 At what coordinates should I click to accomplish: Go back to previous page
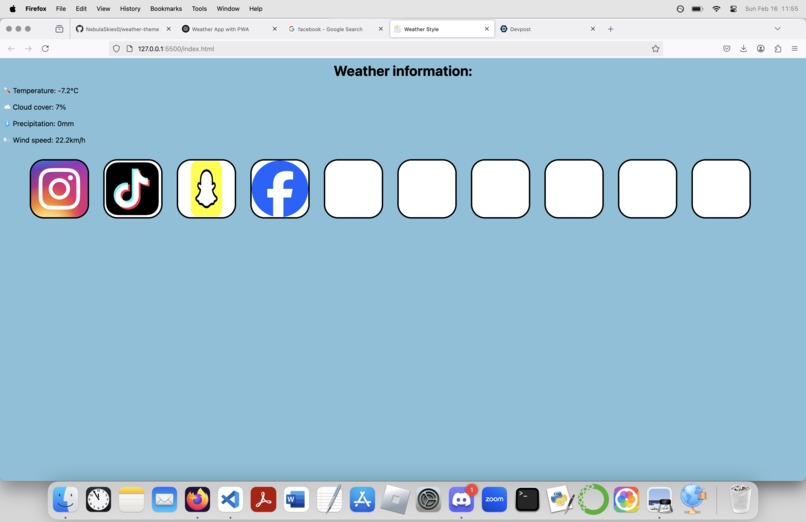(x=11, y=48)
